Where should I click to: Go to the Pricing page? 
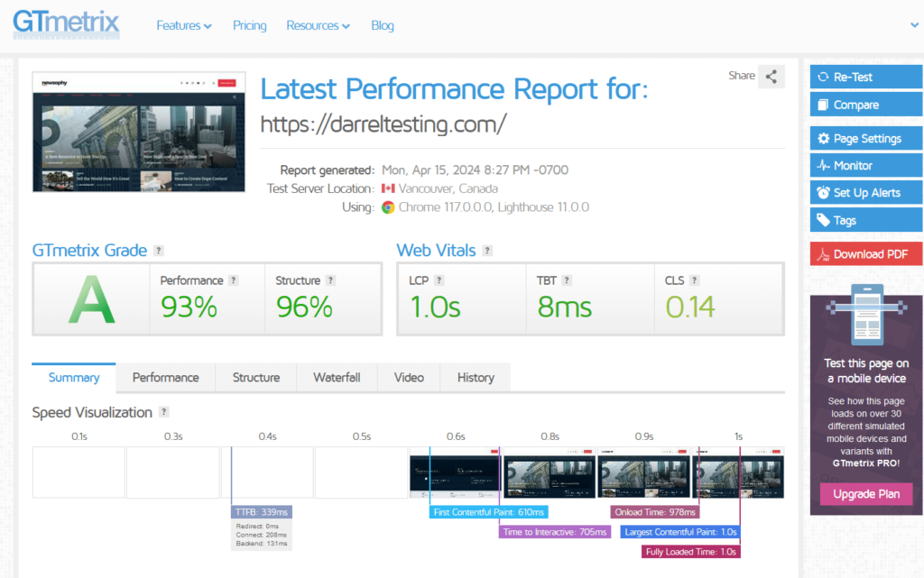pos(249,25)
